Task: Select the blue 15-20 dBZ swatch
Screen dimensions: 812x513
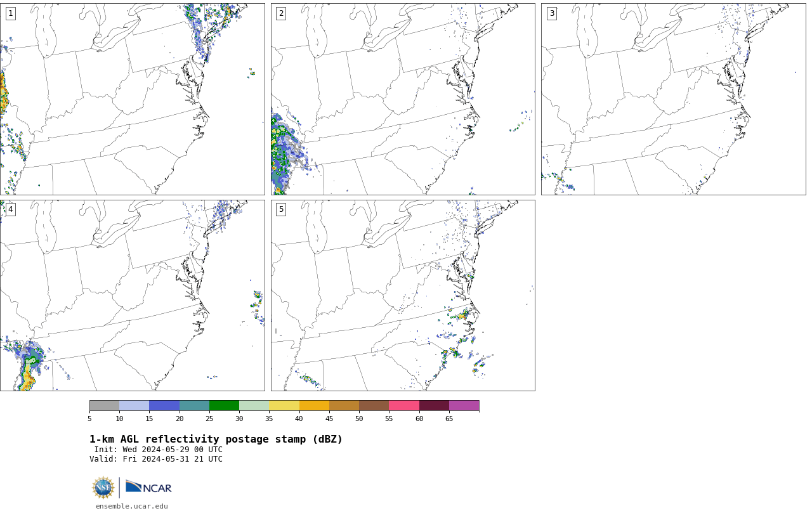Action: pyautogui.click(x=164, y=406)
